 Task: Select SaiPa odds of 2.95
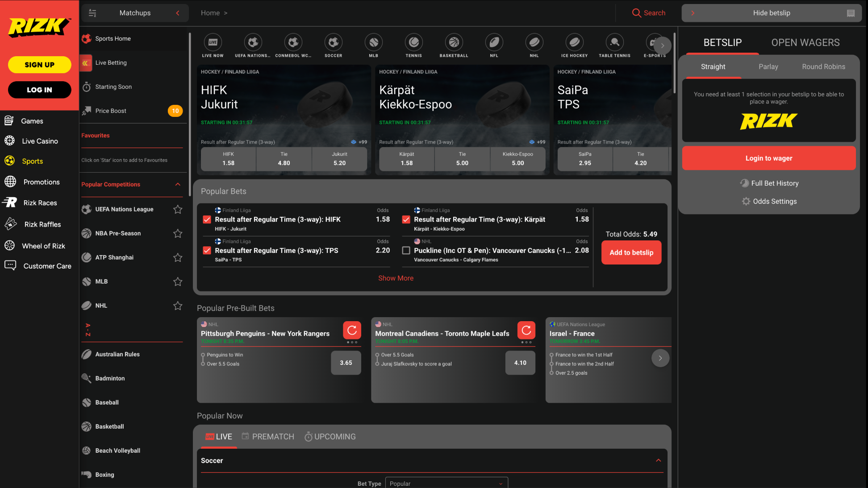click(585, 159)
